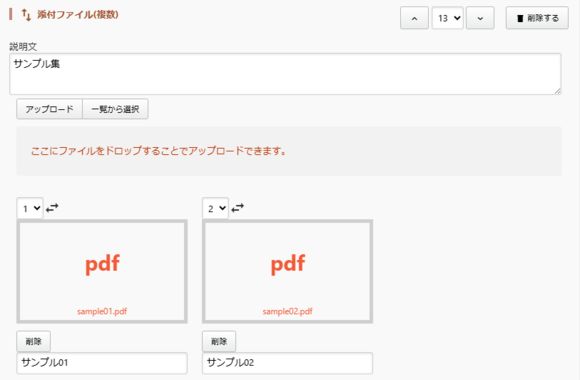Click the sample02.pdf file name link
580x380 pixels.
coord(287,312)
